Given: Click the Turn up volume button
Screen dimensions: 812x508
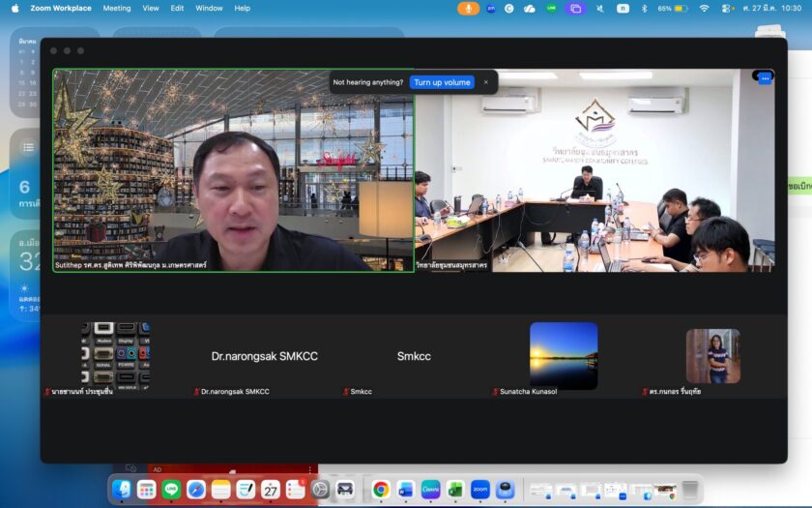Looking at the screenshot, I should click(442, 82).
